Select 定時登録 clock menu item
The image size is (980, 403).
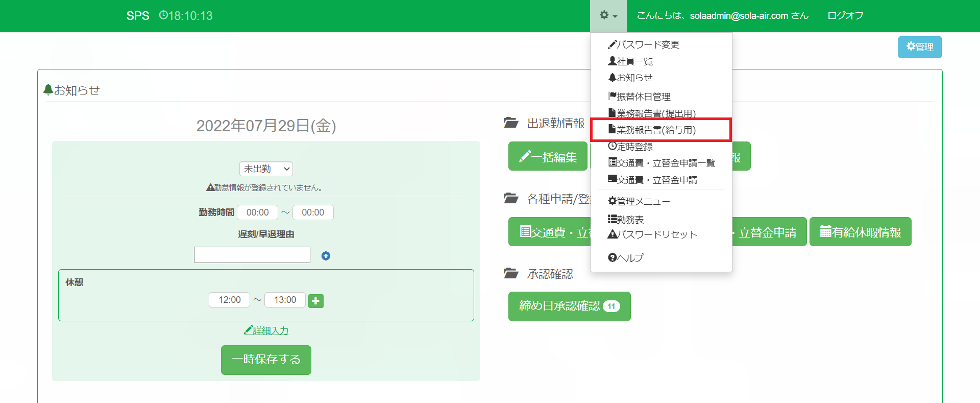coord(630,147)
